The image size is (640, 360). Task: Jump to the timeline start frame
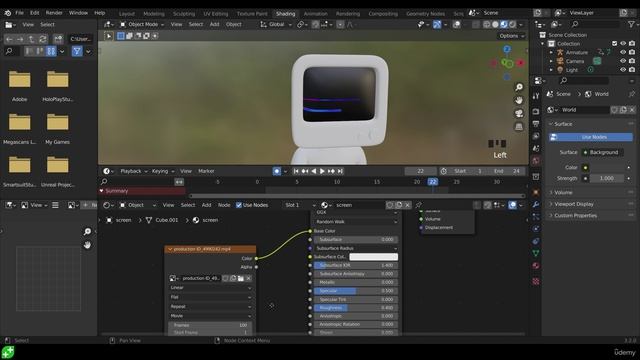(x=296, y=171)
